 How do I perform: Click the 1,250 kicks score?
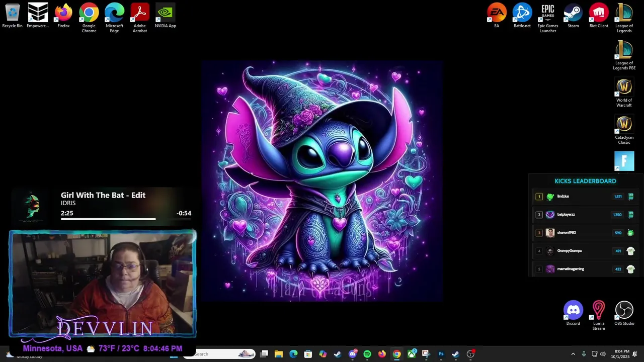click(x=617, y=215)
